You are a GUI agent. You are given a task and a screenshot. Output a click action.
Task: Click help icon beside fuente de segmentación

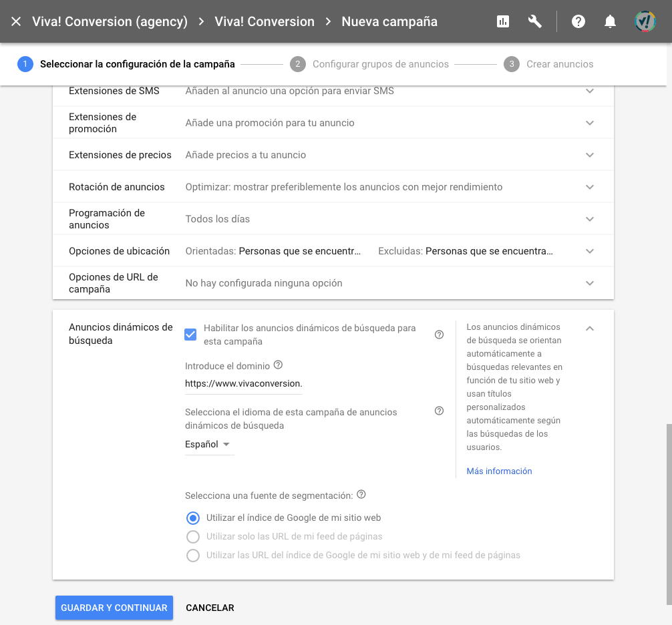361,494
